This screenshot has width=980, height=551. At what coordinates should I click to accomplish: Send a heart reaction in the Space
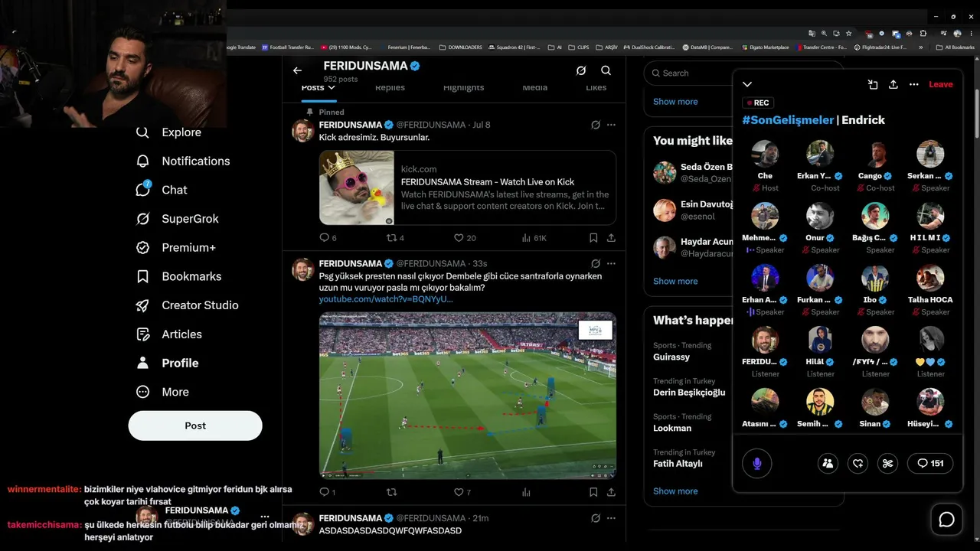coord(857,463)
